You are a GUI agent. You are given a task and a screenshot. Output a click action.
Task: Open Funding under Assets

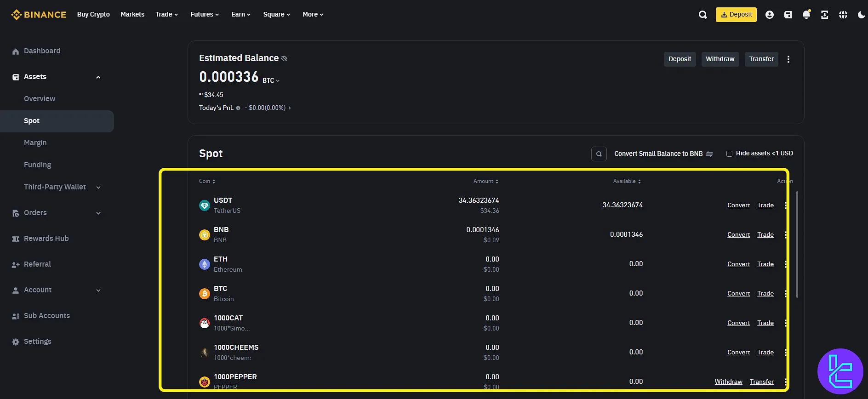(38, 165)
